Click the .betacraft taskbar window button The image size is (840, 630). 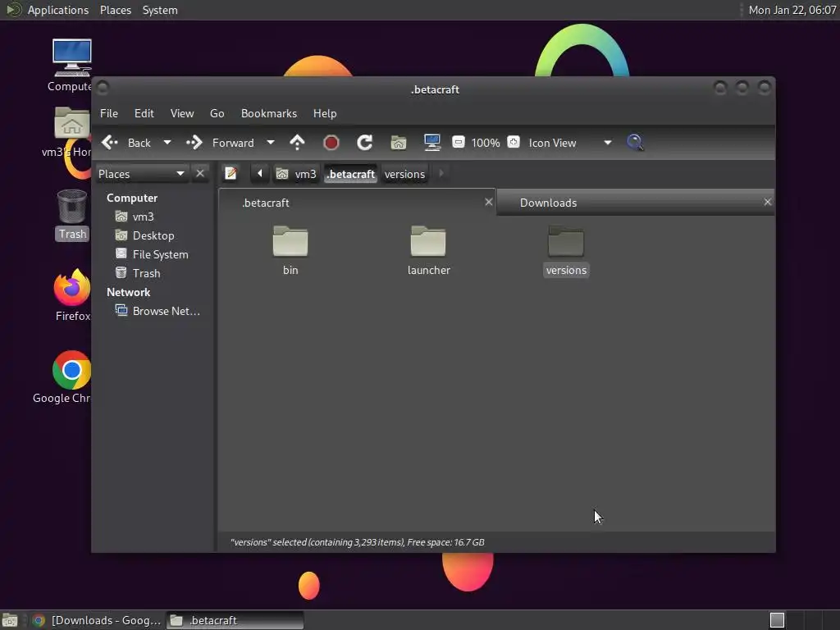(235, 620)
